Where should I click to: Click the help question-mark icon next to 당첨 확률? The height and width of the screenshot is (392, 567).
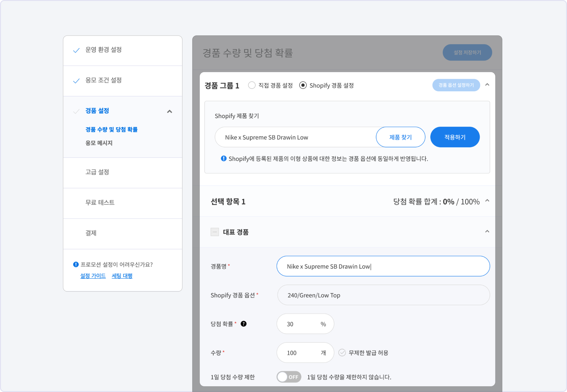(243, 324)
